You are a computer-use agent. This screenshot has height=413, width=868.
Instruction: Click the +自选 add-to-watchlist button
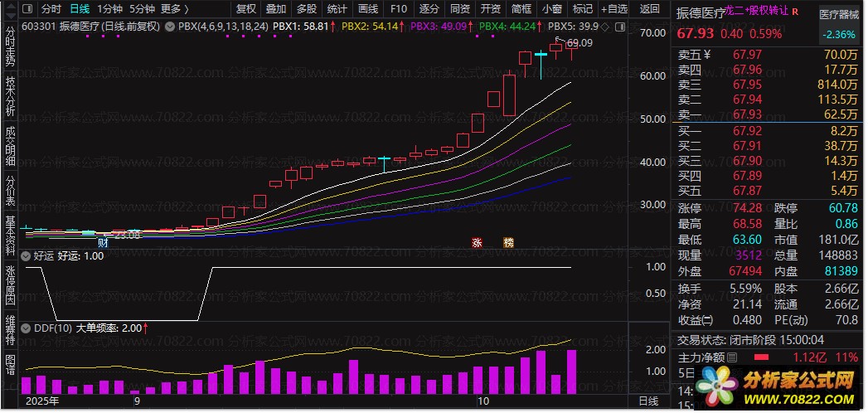[x=614, y=9]
